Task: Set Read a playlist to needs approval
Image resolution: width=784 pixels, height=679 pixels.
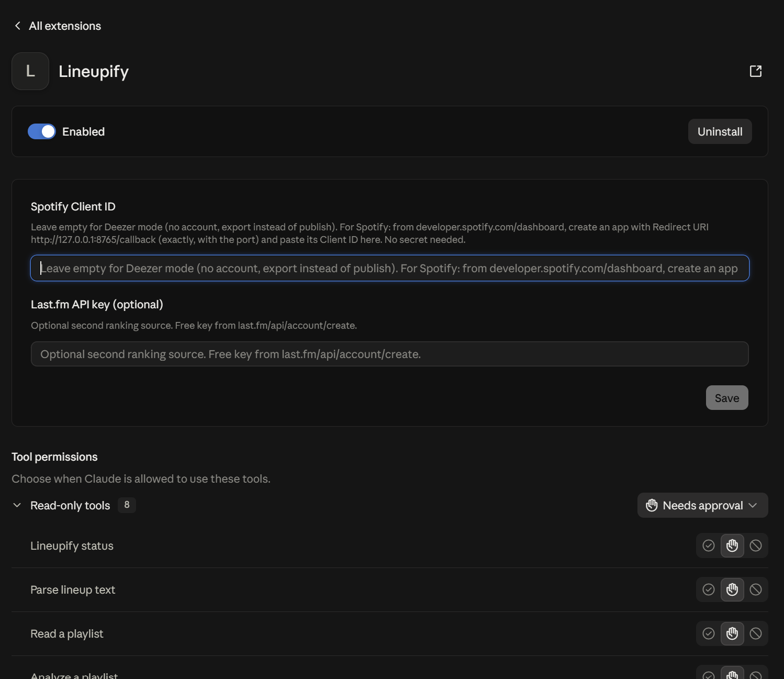Action: [x=732, y=633]
